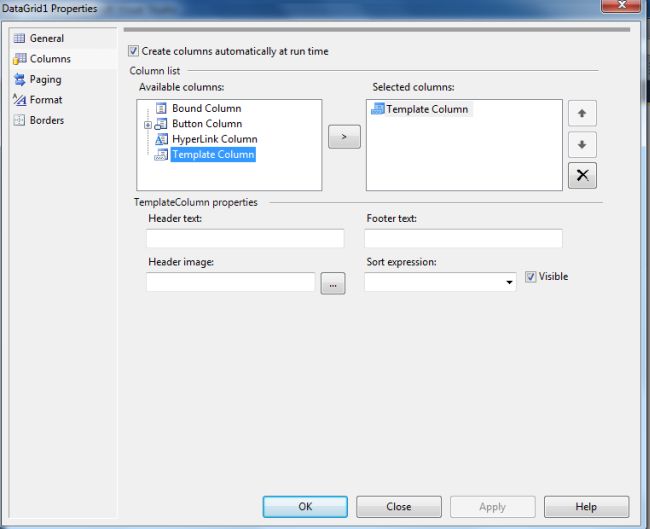
Task: Remove selected column with X button
Action: (582, 175)
